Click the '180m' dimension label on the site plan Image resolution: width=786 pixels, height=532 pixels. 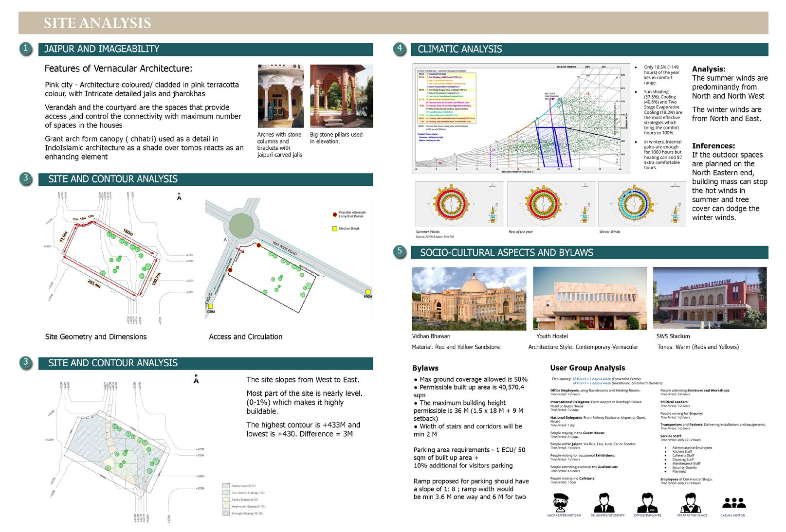point(128,232)
